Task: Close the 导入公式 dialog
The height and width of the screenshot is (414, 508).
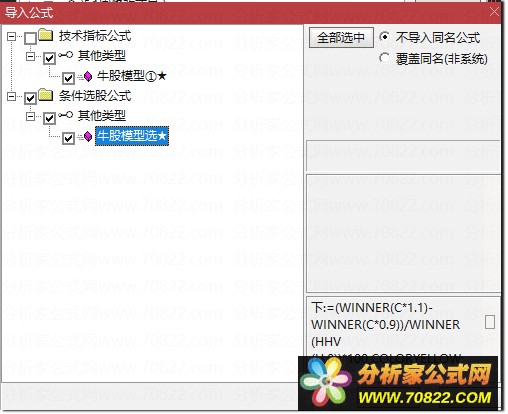Action: click(x=494, y=12)
